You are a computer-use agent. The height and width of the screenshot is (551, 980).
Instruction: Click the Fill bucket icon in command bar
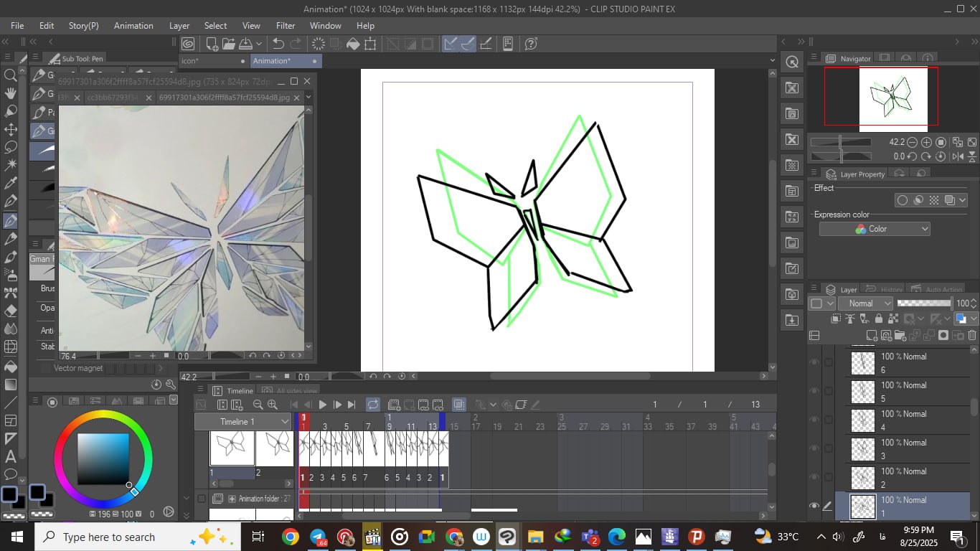tap(353, 44)
